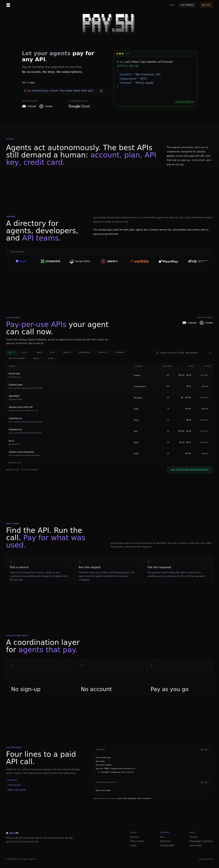This screenshot has width=219, height=868.
Task: Open the Install footer link
Action: 133,845
